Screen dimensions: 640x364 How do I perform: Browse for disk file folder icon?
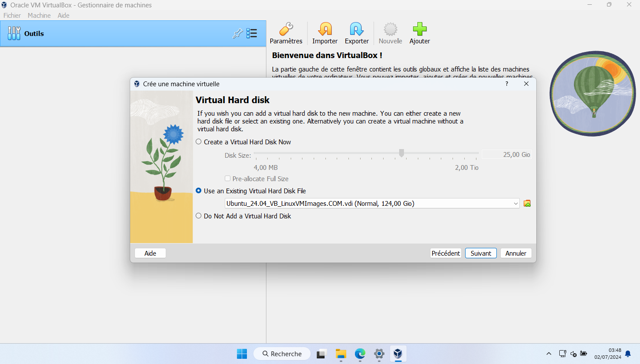[x=527, y=203]
